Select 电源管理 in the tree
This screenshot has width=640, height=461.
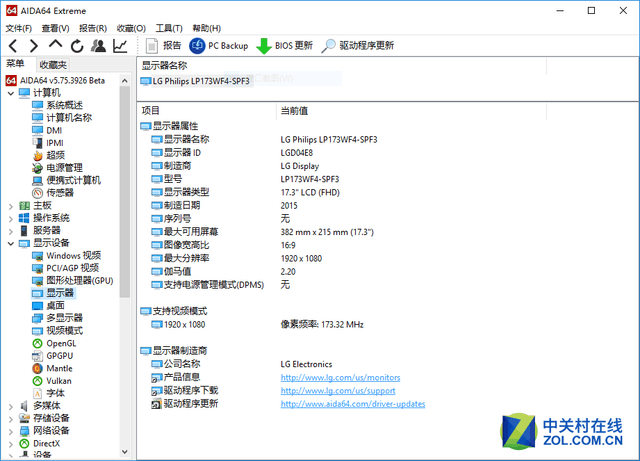(x=57, y=168)
